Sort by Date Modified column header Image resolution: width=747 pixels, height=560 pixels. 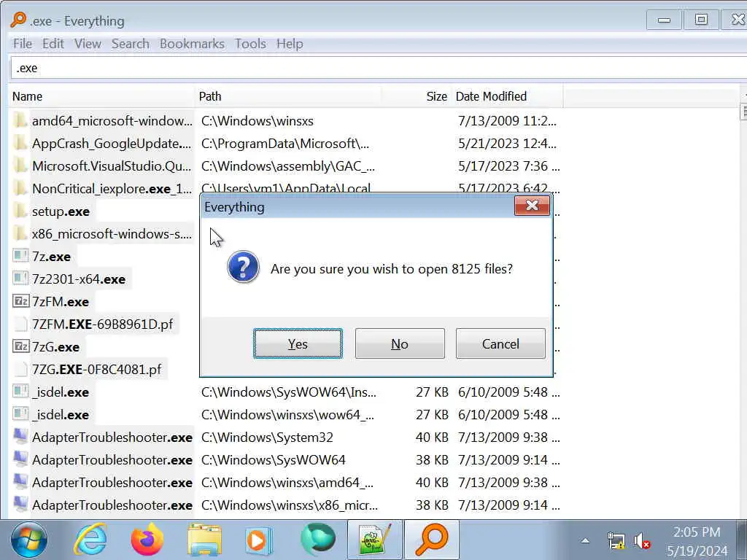pos(507,96)
